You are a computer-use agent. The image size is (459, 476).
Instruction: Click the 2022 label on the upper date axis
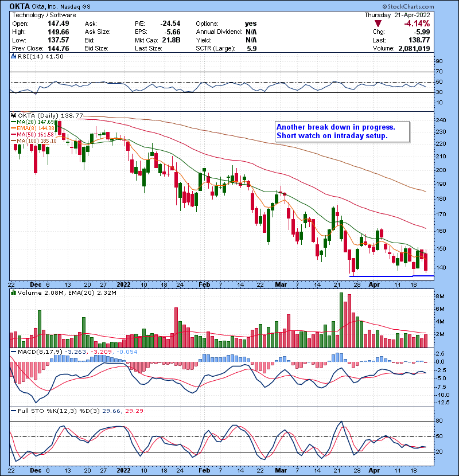(x=123, y=285)
